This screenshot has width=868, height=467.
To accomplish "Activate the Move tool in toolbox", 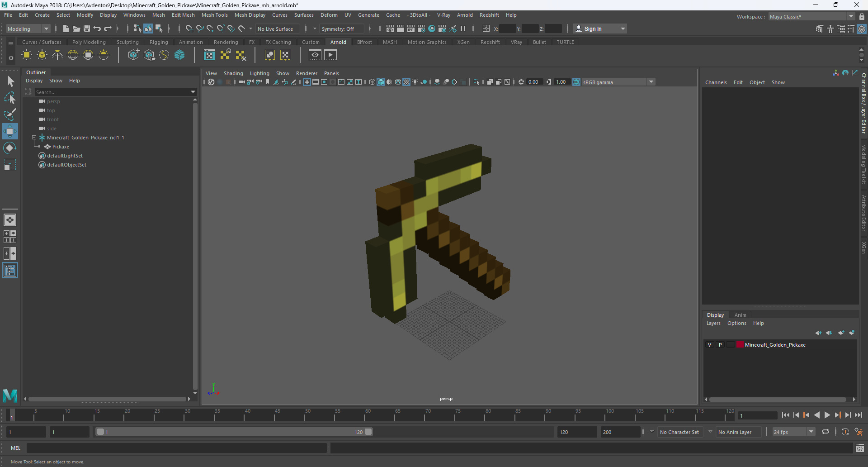I will pos(10,131).
